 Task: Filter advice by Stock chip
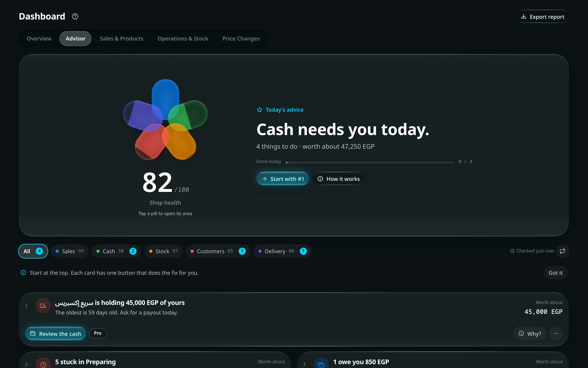click(x=163, y=251)
